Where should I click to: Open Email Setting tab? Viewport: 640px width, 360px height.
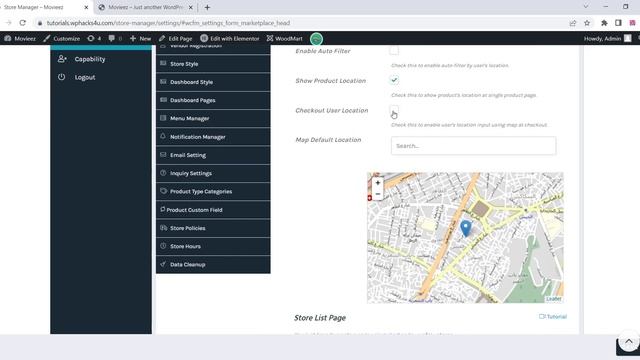tap(213, 155)
